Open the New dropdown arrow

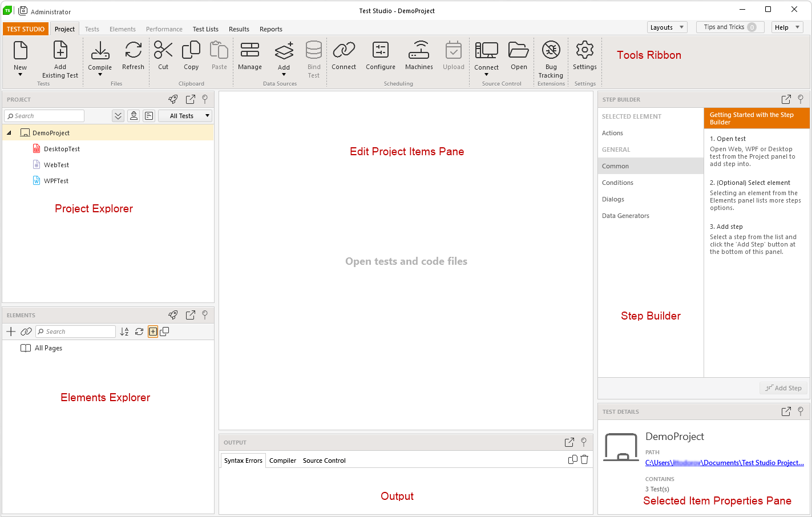[x=21, y=75]
